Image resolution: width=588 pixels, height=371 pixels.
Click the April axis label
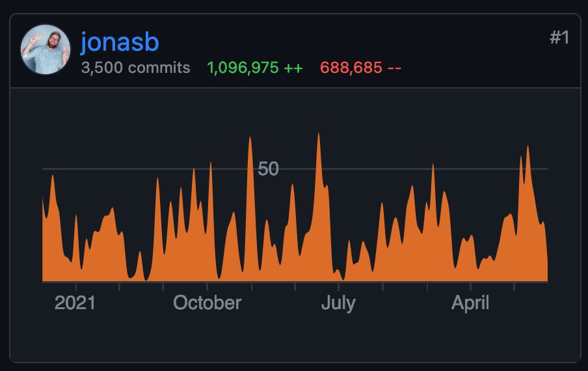click(470, 303)
